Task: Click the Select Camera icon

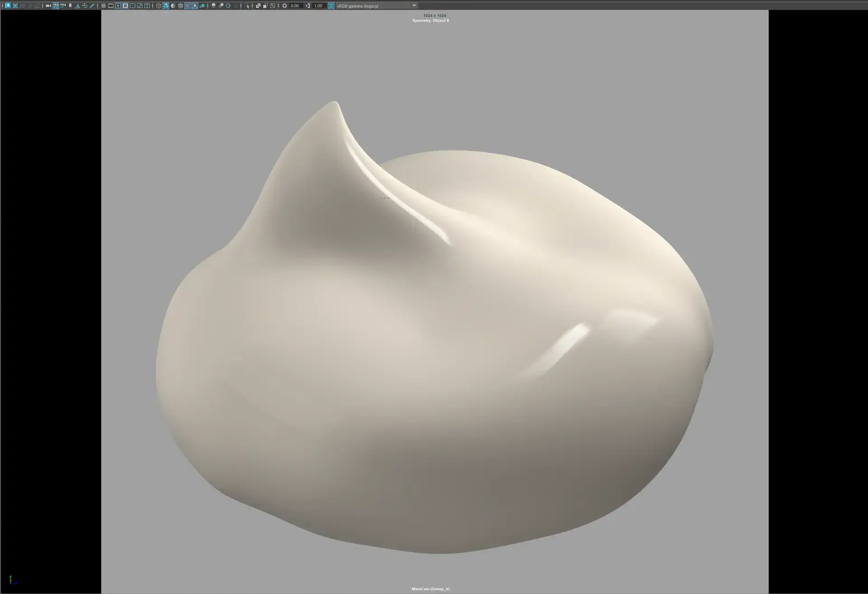Action: (x=48, y=6)
